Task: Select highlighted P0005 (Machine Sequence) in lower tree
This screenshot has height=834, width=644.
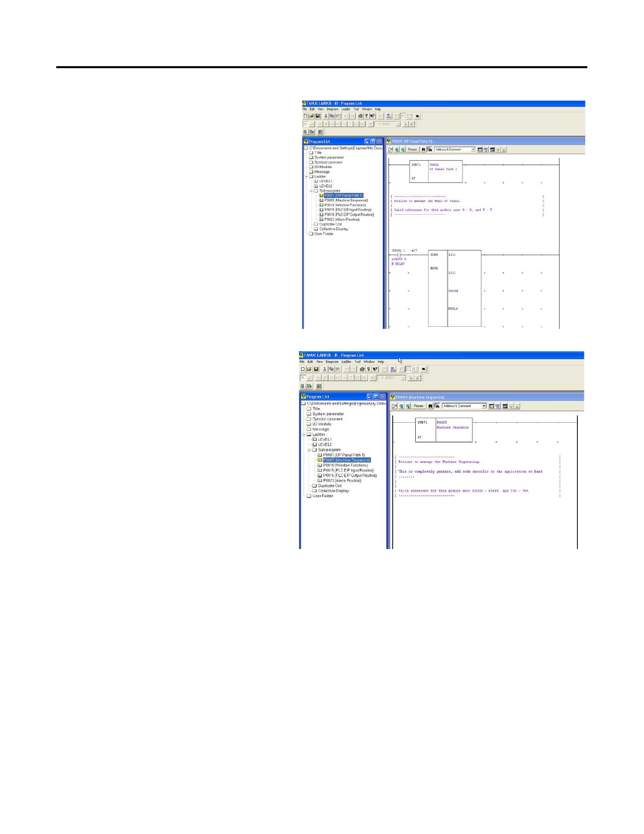Action: coord(346,460)
